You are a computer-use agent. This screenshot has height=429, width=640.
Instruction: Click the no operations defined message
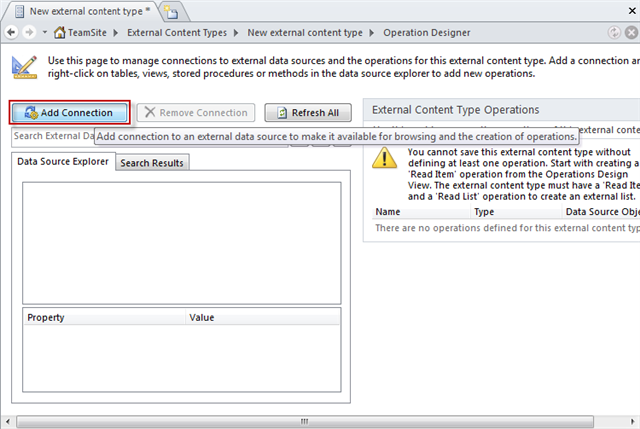point(507,228)
